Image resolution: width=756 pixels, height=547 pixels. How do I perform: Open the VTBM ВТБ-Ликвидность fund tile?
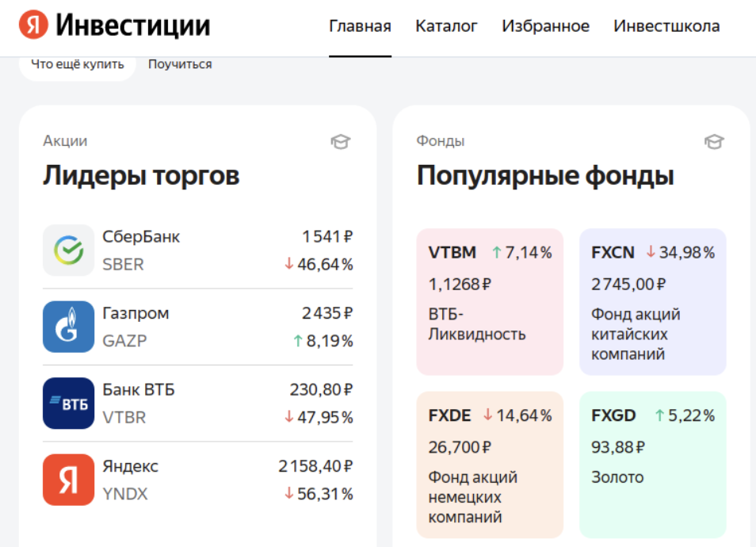[489, 298]
